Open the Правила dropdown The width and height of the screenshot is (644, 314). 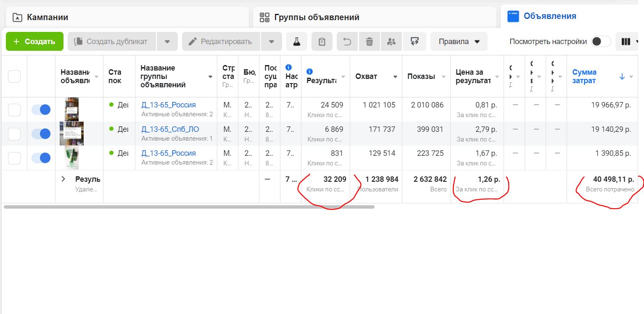pyautogui.click(x=459, y=42)
